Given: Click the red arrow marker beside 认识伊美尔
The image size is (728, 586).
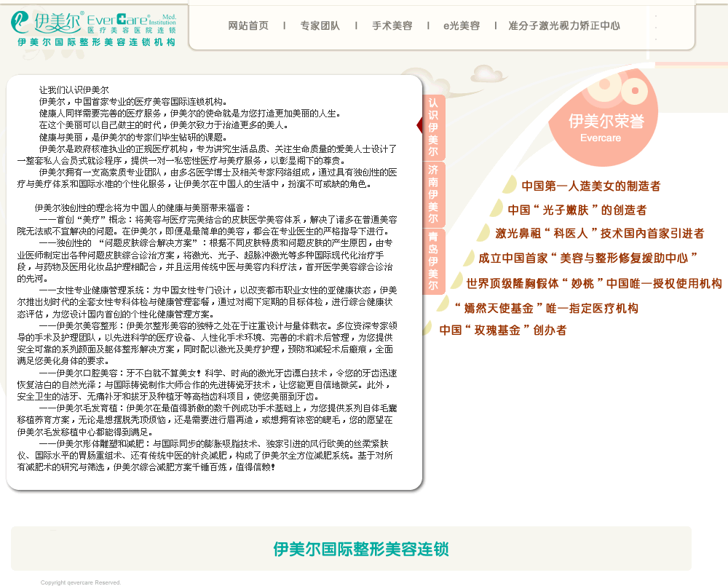Looking at the screenshot, I should [x=419, y=124].
